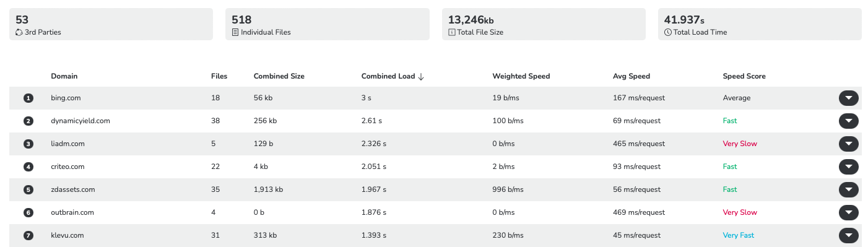Expand the klevu.com row
Viewport: 868px width, 247px height.
848,235
